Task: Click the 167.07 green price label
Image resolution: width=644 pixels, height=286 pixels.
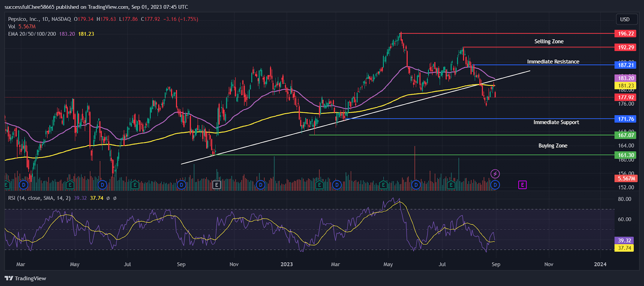Action: [x=625, y=135]
